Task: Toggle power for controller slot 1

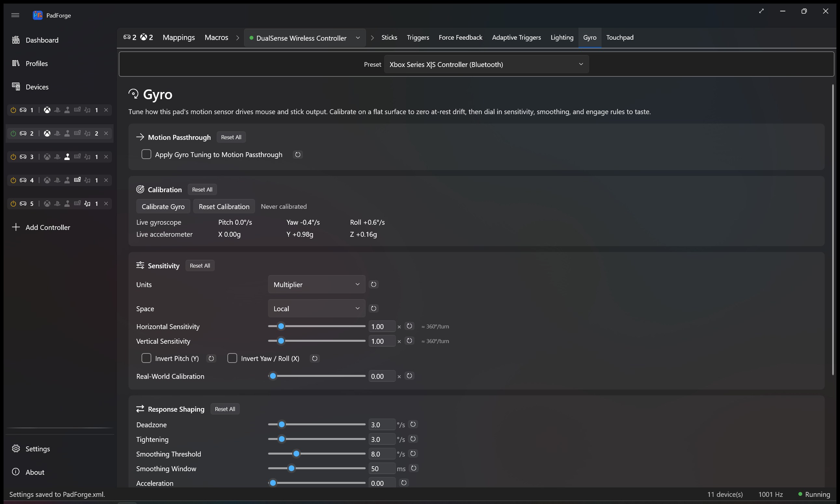Action: 13,110
